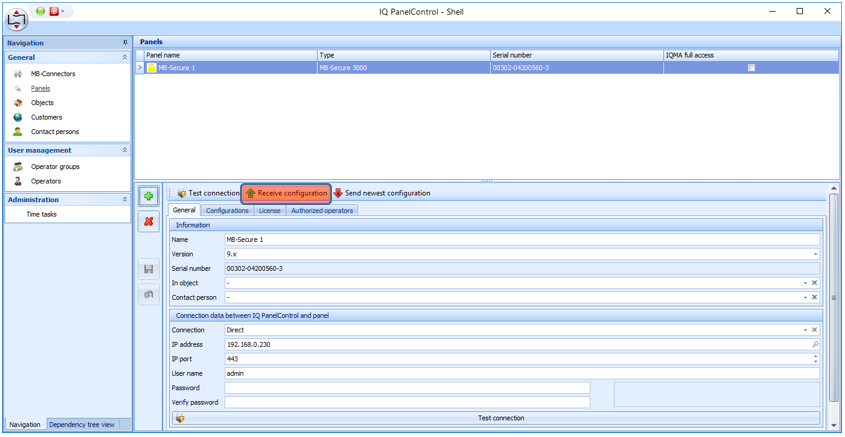
Task: Click Test connection in the toolbar
Action: [208, 193]
